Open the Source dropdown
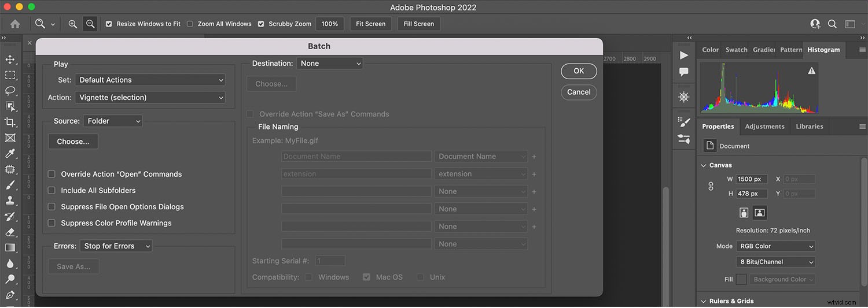The height and width of the screenshot is (308, 868). coord(113,121)
